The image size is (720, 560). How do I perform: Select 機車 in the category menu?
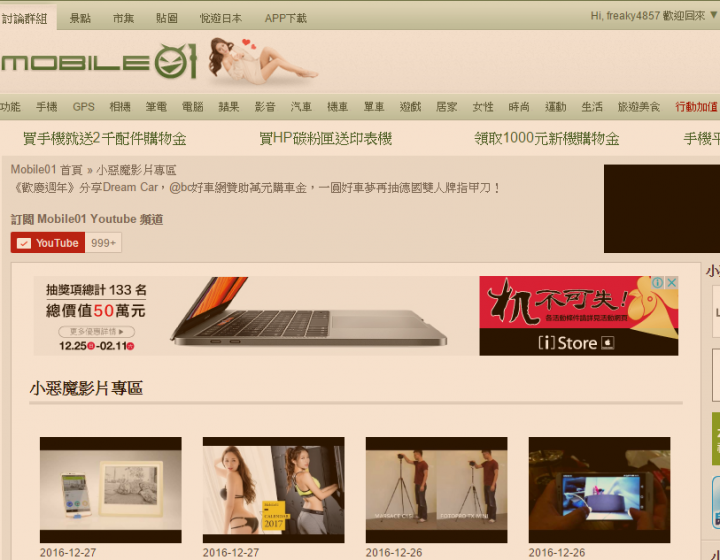[338, 107]
